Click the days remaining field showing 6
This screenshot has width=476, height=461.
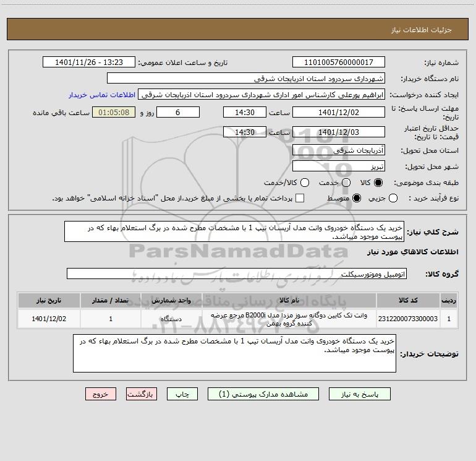pos(178,112)
